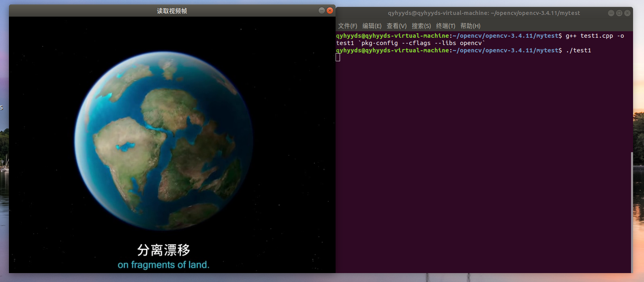Open the 搜索(S) menu in terminal
Screen dimensions: 644x282
[x=421, y=26]
